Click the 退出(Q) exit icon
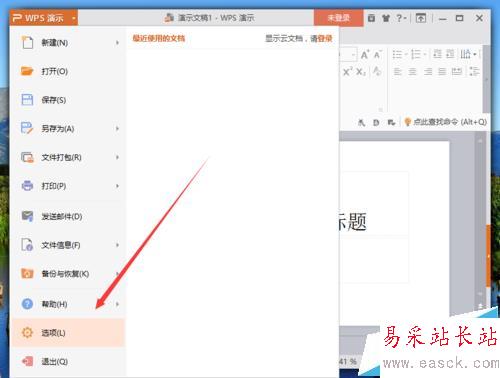 [x=27, y=361]
